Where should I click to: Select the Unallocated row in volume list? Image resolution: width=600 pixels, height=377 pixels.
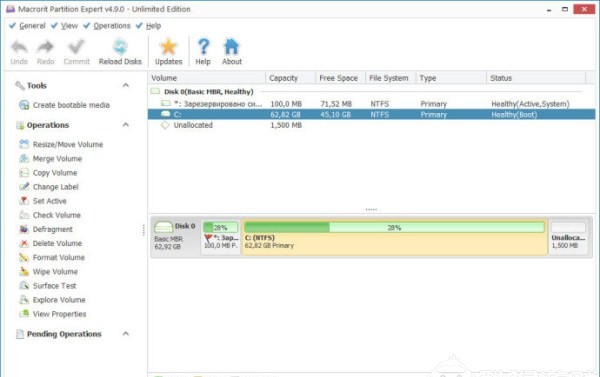tap(371, 125)
